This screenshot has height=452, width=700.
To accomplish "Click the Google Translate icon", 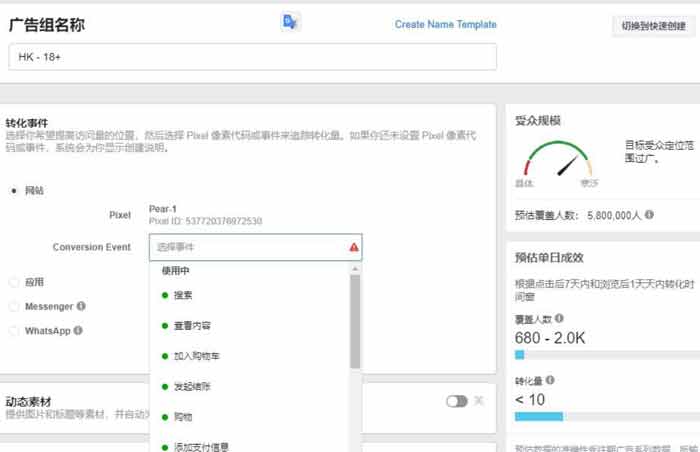I will [x=289, y=22].
